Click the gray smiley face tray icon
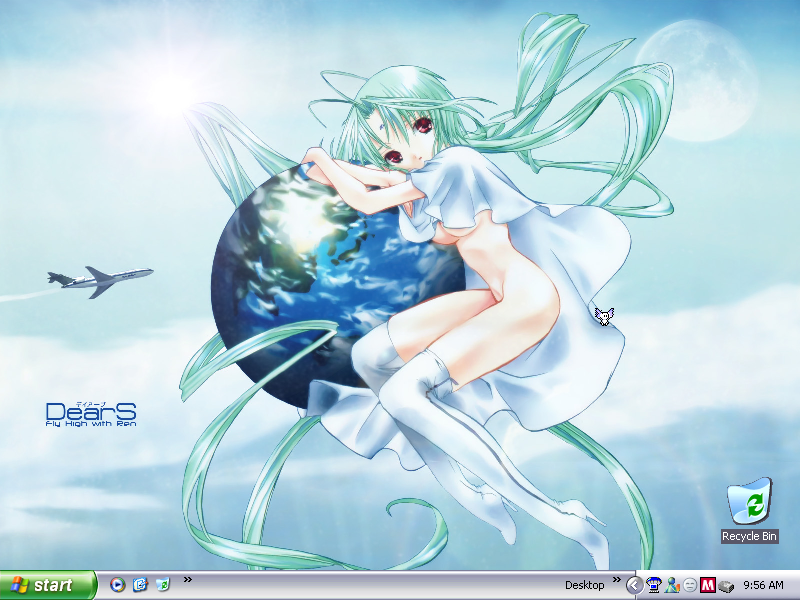800x600 pixels. [x=690, y=585]
